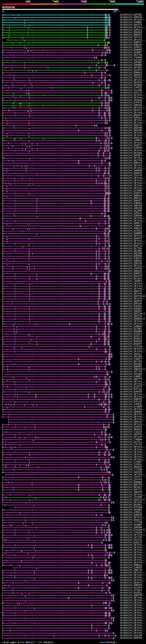The width and height of the screenshot is (146, 644).
Task: Select label UniRef100_B4FQF0
Action: (x=131, y=156)
